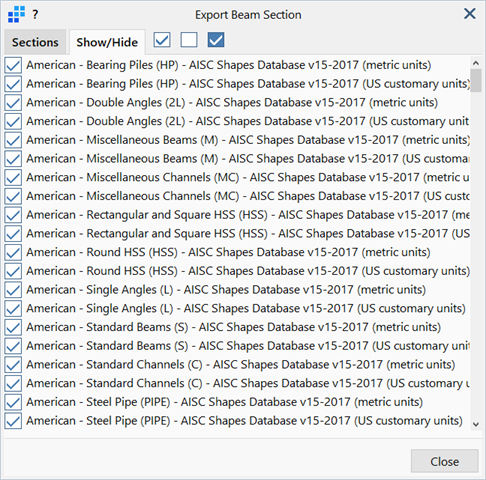Click the outlined check-all icon beside Show/Hide
This screenshot has height=480, width=486.
[162, 40]
